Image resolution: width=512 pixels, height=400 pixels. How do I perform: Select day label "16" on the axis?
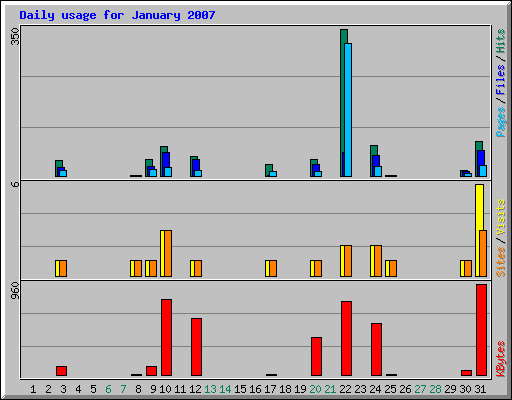pos(255,389)
